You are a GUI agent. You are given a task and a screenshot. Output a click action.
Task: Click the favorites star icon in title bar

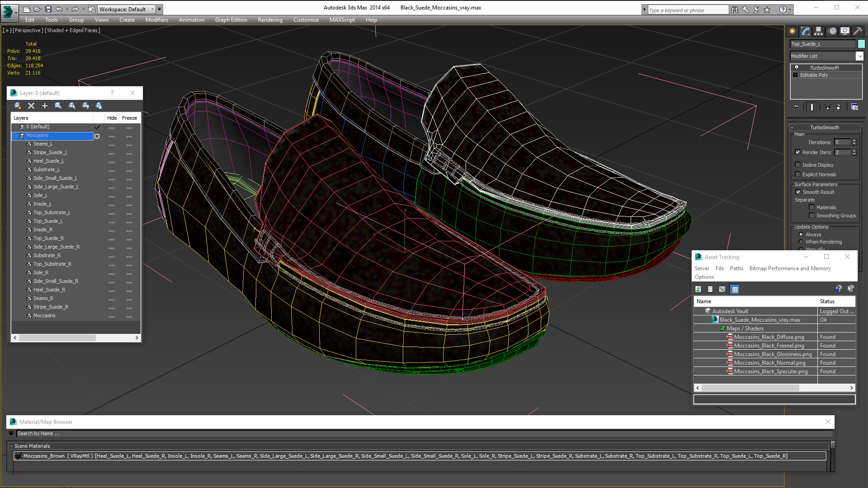coord(767,9)
